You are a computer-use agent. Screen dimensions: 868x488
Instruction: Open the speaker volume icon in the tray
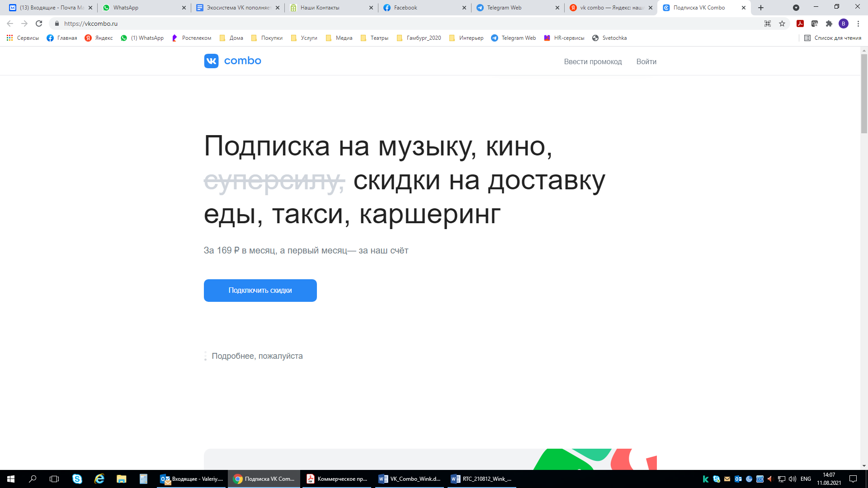792,479
